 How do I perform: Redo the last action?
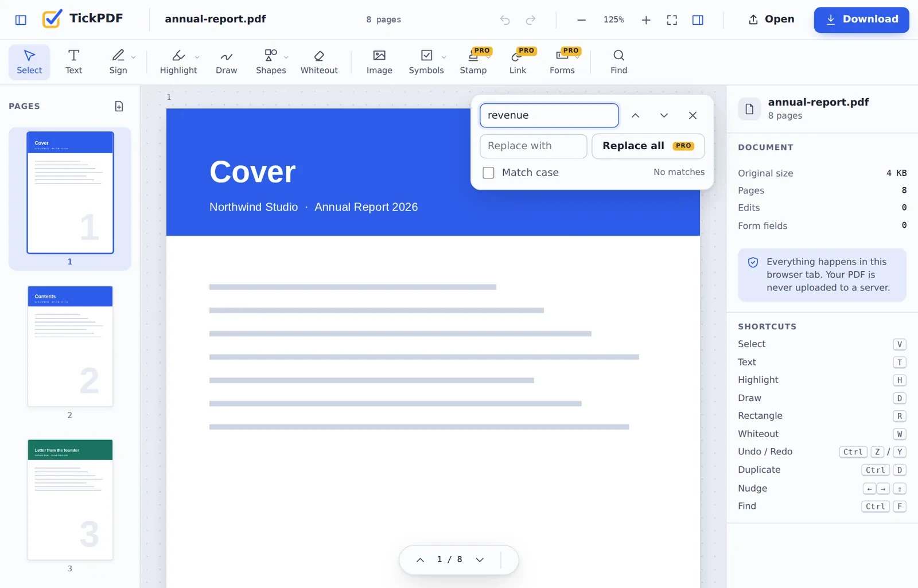[x=531, y=20]
